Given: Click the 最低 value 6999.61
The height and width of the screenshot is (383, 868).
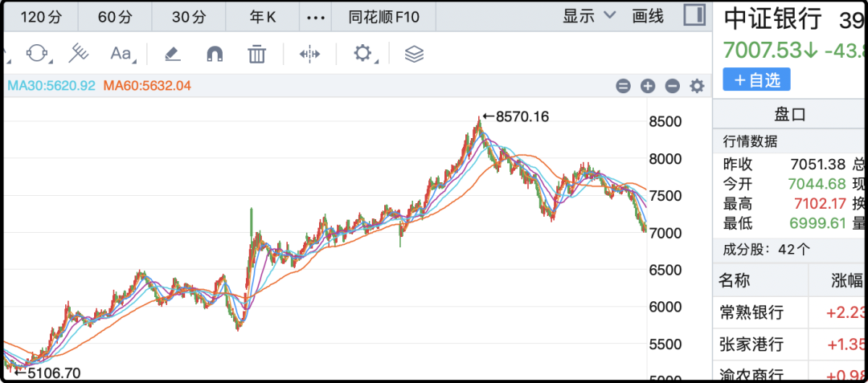Looking at the screenshot, I should click(x=818, y=223).
